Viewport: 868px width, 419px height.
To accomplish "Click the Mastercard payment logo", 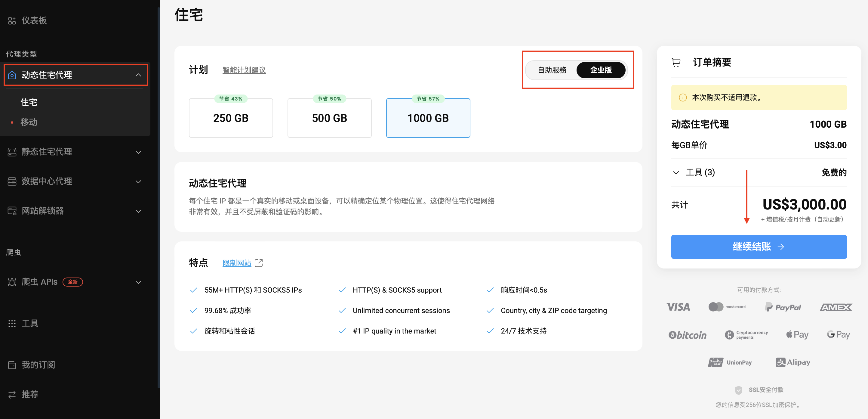I will [x=727, y=307].
